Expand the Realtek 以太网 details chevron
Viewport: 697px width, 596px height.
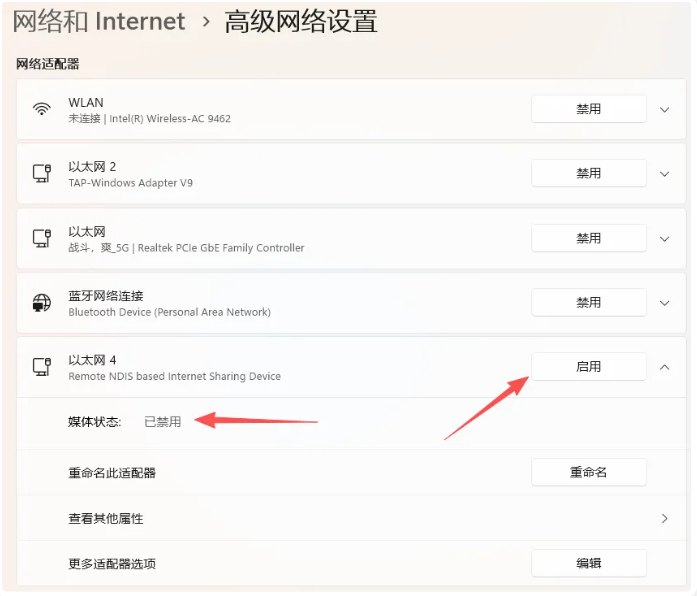pyautogui.click(x=665, y=239)
